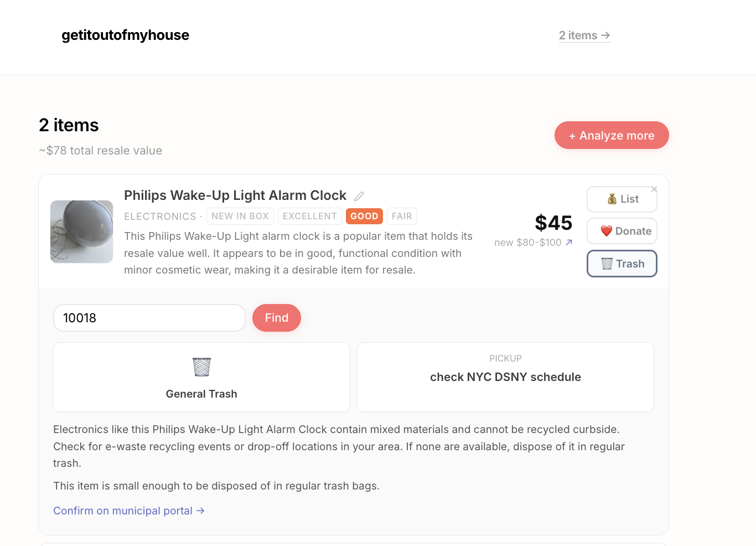Click the check NYC DSNY schedule pickup card

tap(505, 377)
